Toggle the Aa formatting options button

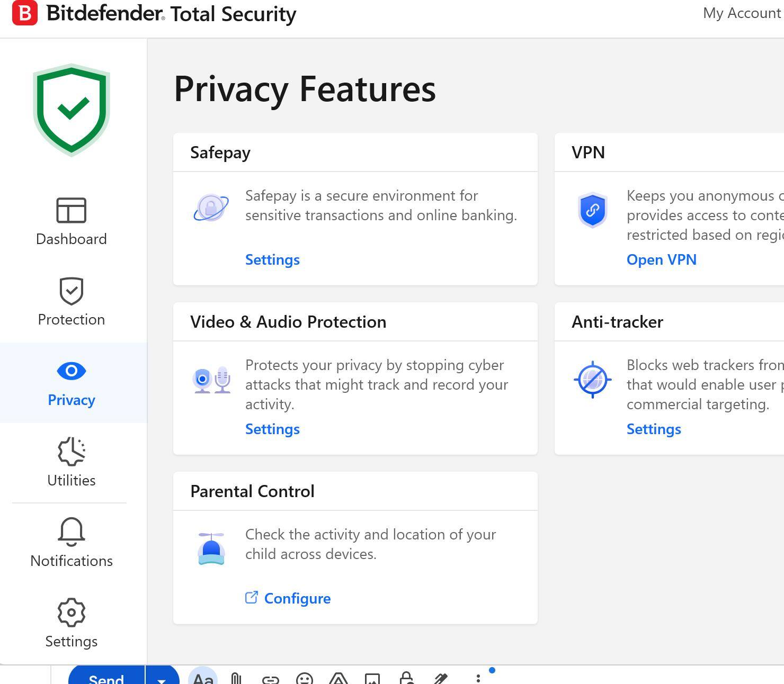203,678
